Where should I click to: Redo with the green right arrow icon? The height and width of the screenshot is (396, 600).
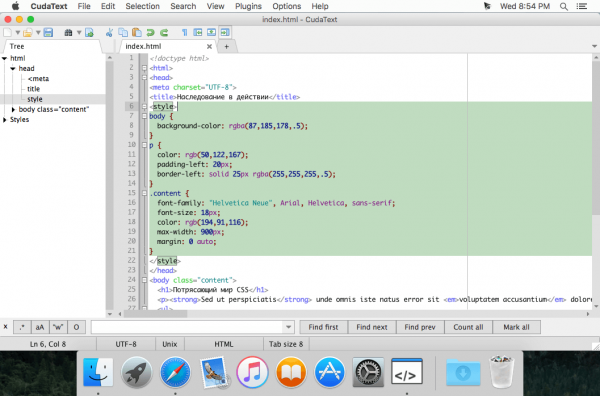(x=164, y=33)
